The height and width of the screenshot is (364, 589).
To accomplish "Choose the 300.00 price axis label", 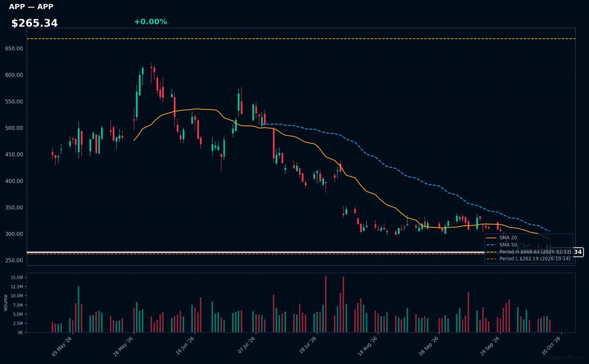I will click(14, 234).
